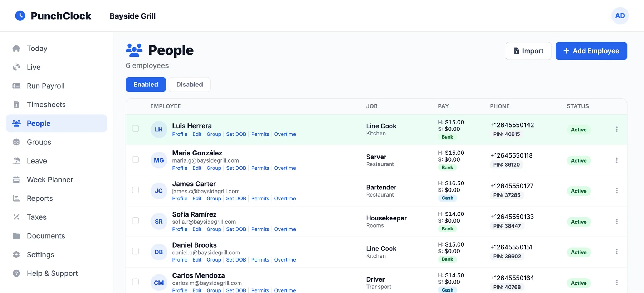Click the phone number +12645550133
644x293 pixels.
512,217
